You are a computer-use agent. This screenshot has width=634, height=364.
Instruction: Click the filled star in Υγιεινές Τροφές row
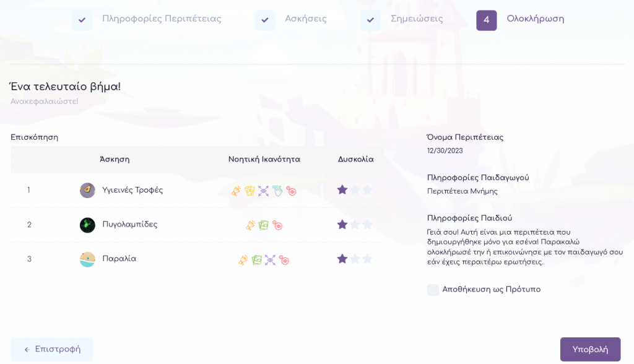[342, 189]
